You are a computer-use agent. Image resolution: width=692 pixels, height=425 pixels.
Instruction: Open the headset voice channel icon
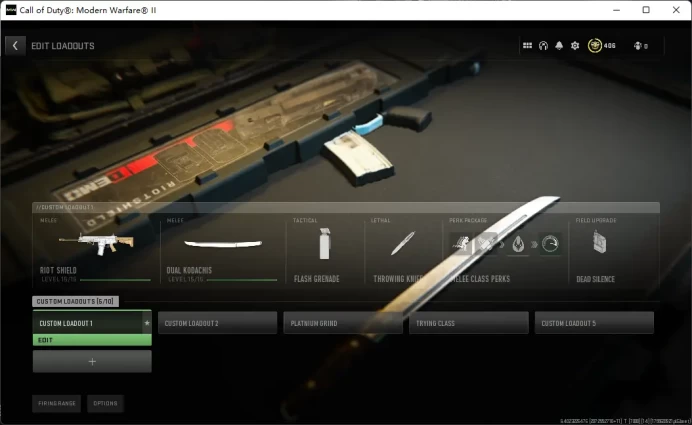click(x=543, y=45)
